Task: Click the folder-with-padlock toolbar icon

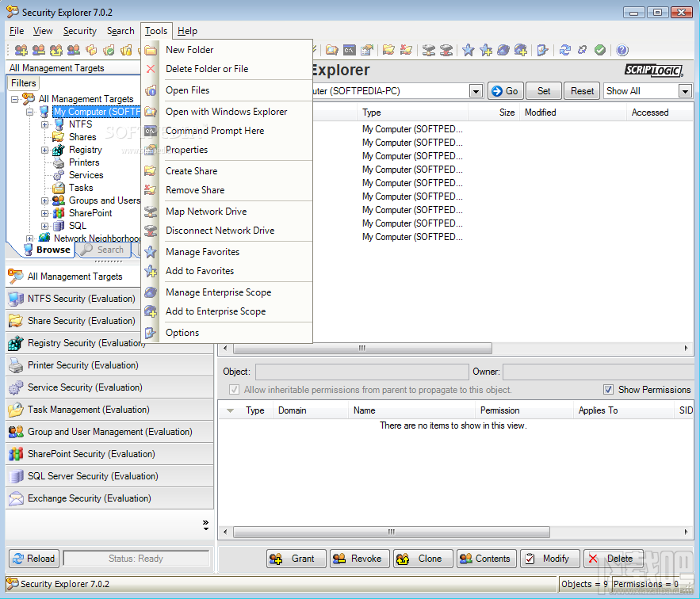Action: (126, 50)
